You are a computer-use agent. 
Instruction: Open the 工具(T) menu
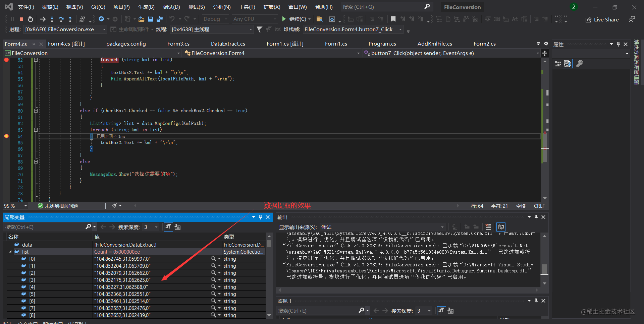[x=247, y=7]
